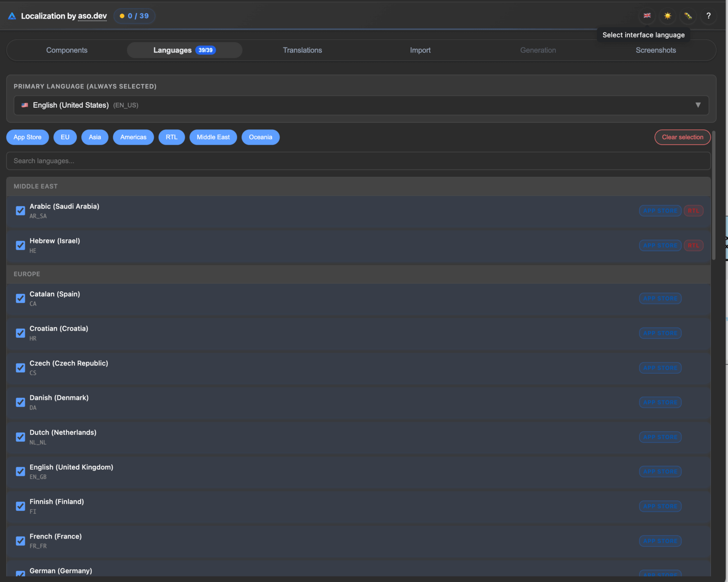Open the Screenshots tab
Image resolution: width=728 pixels, height=582 pixels.
tap(656, 50)
